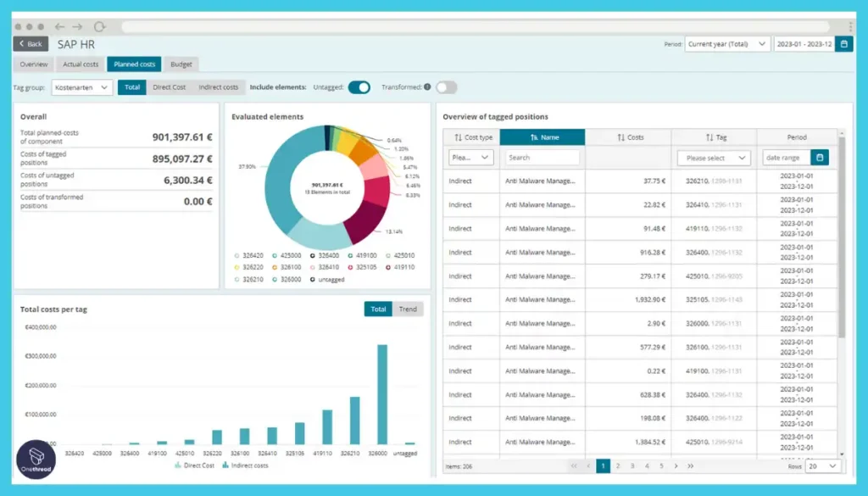This screenshot has width=868, height=496.
Task: Toggle legend entry 326420 in donut chart
Action: click(249, 256)
